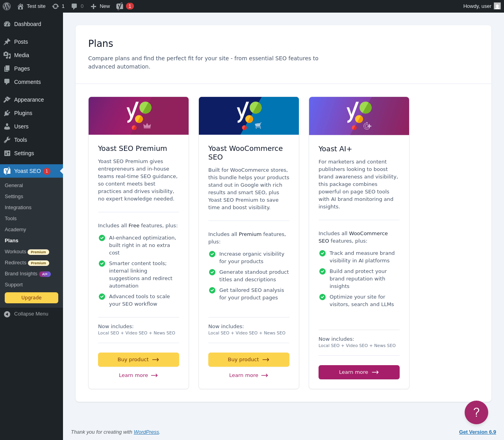504x440 pixels.
Task: Click the Tools wrench icon
Action: coord(7,140)
